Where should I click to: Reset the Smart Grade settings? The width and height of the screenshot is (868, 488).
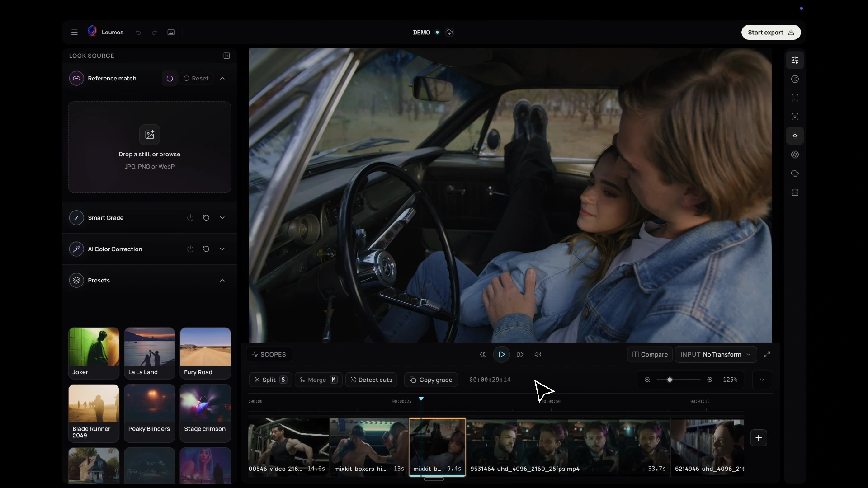point(206,218)
